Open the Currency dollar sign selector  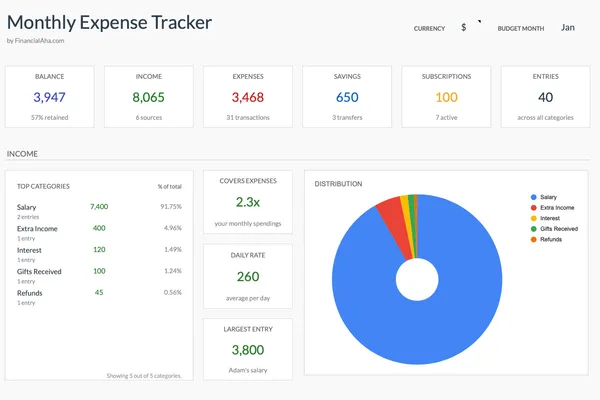pos(464,28)
